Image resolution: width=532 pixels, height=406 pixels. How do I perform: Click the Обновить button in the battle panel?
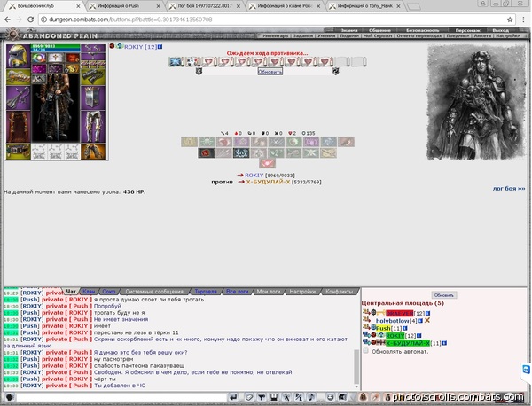coord(270,72)
